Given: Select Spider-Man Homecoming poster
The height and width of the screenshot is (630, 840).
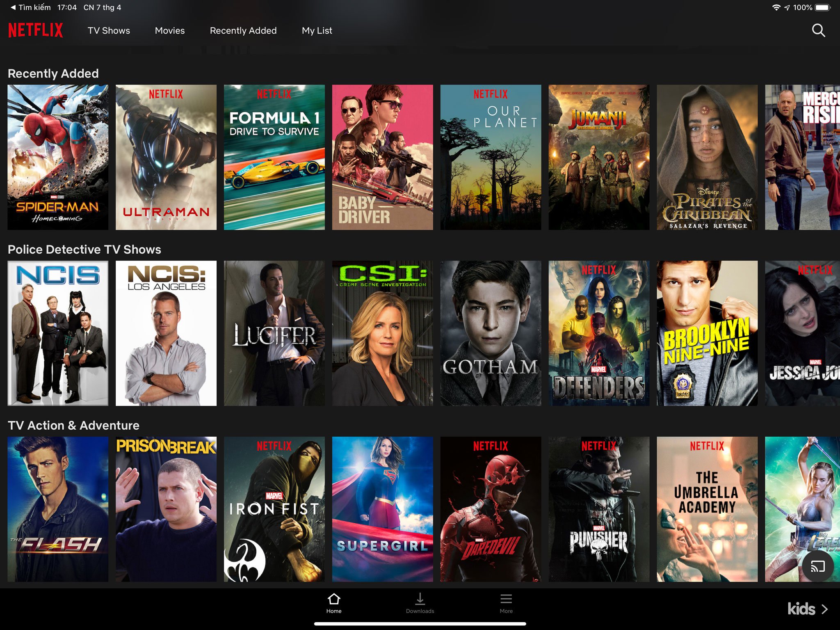Looking at the screenshot, I should (x=58, y=157).
